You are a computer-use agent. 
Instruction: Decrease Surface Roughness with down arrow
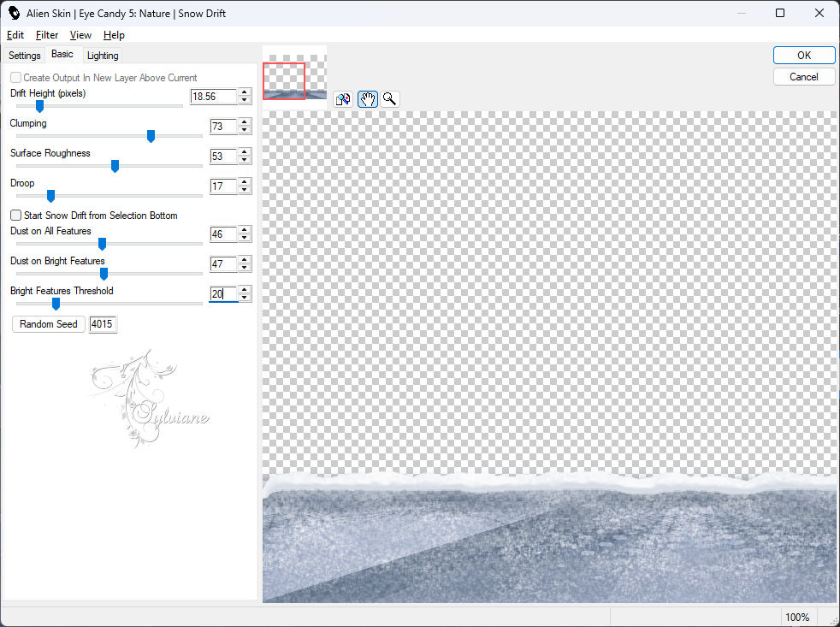pyautogui.click(x=245, y=160)
